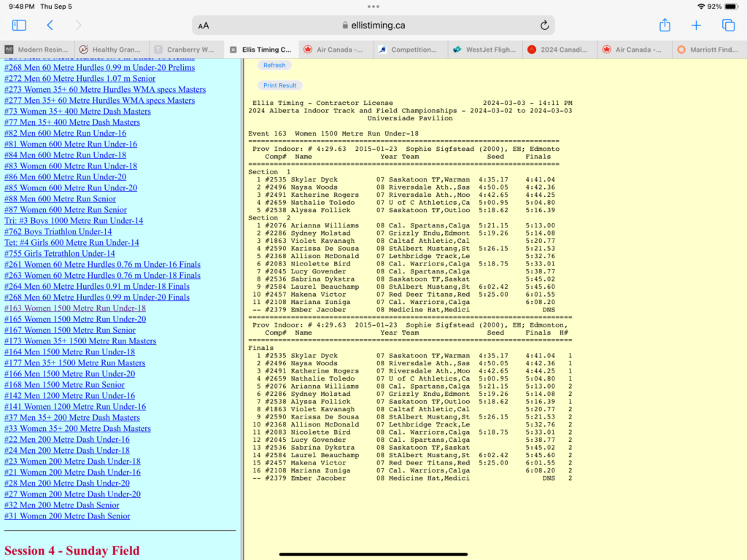Tap the home indicator bar

(373, 554)
